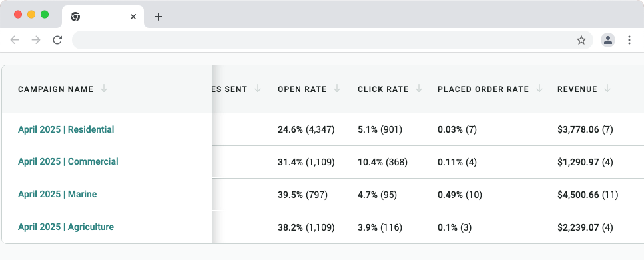Go forward to next page
Screen dimensions: 644x260
36,40
